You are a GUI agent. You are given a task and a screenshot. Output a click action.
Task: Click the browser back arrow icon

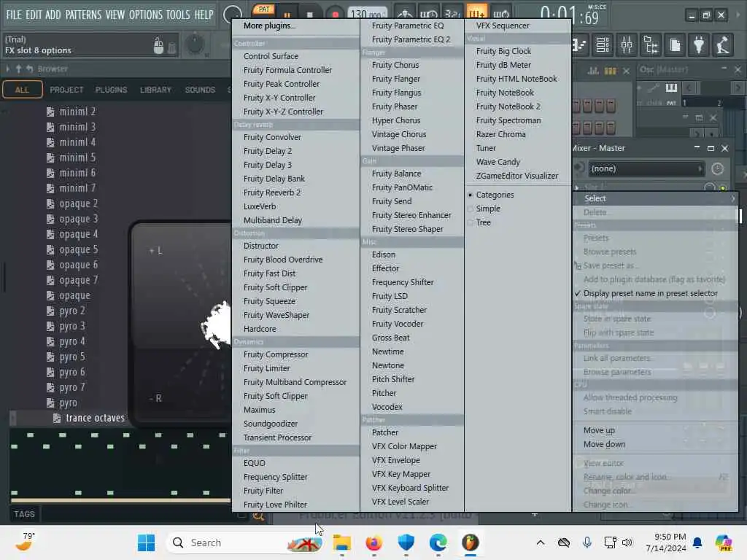(x=29, y=69)
